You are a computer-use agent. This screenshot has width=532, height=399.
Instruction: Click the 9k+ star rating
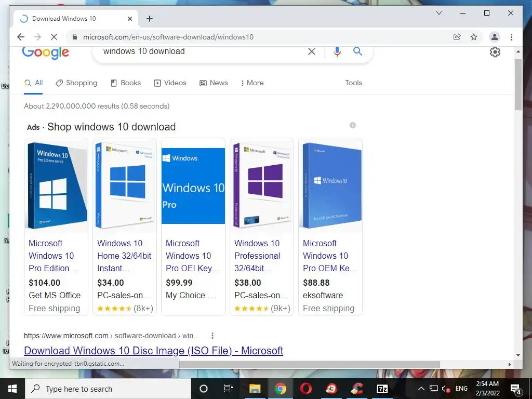click(x=262, y=309)
